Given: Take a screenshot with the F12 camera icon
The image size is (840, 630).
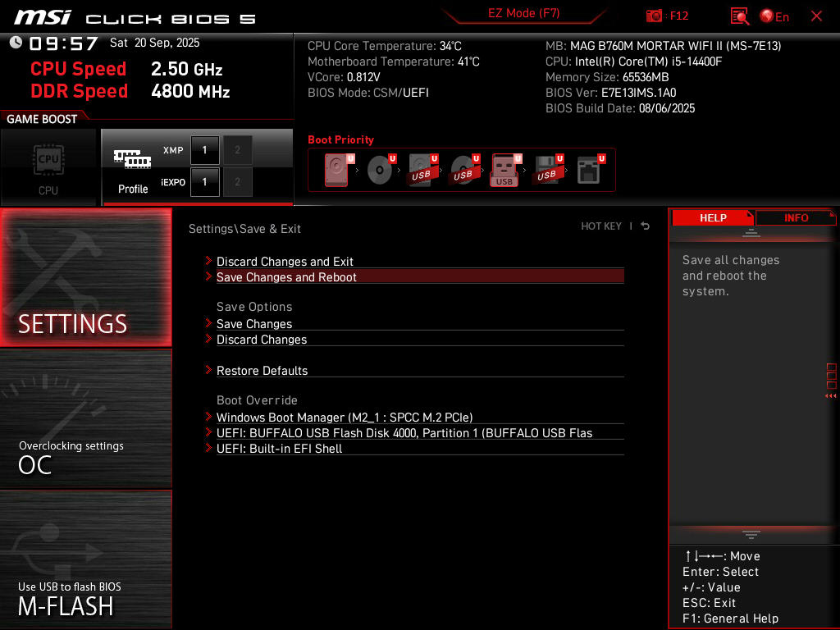Looking at the screenshot, I should (654, 16).
